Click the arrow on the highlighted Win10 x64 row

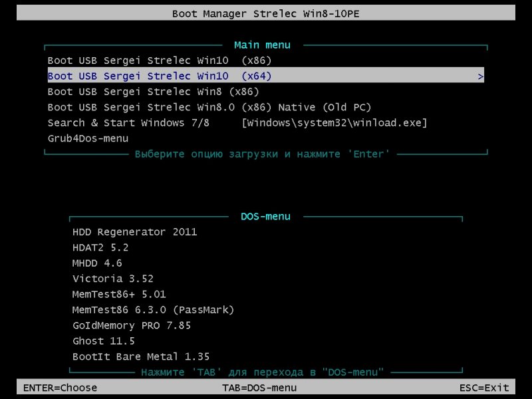(480, 76)
